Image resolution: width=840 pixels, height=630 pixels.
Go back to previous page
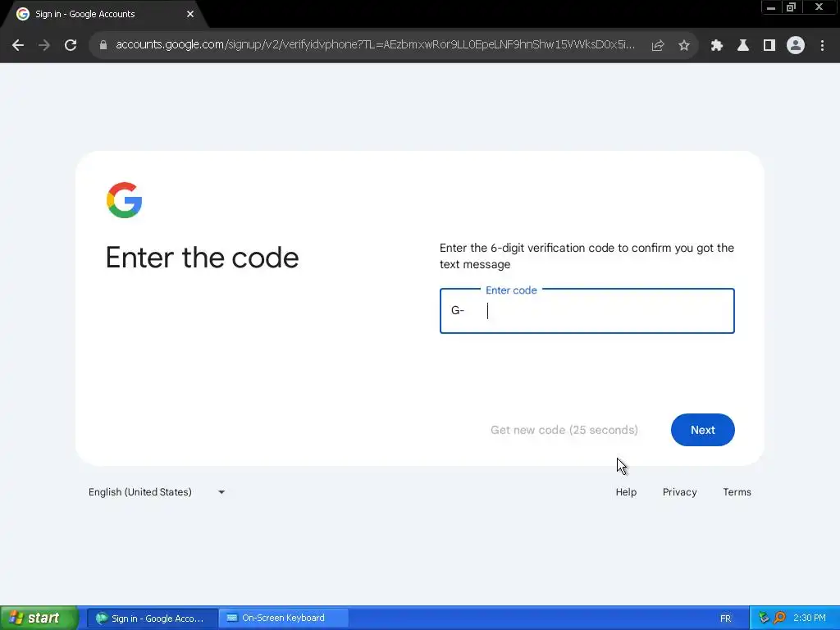[18, 45]
